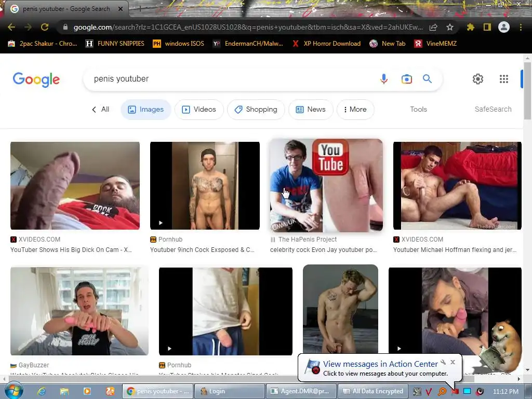Open the FUNNY SNIPPIES bookmark
The height and width of the screenshot is (399, 532).
pos(115,44)
